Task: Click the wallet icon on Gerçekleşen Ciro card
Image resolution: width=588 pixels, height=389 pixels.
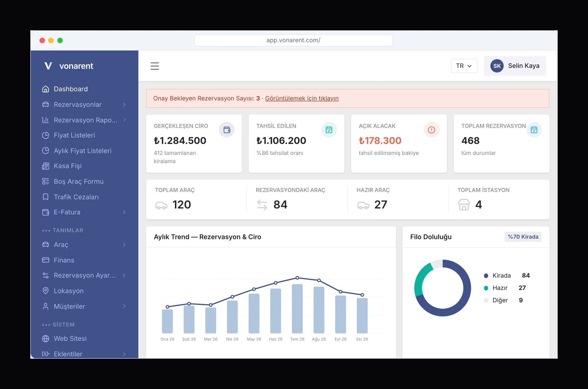Action: coord(227,130)
